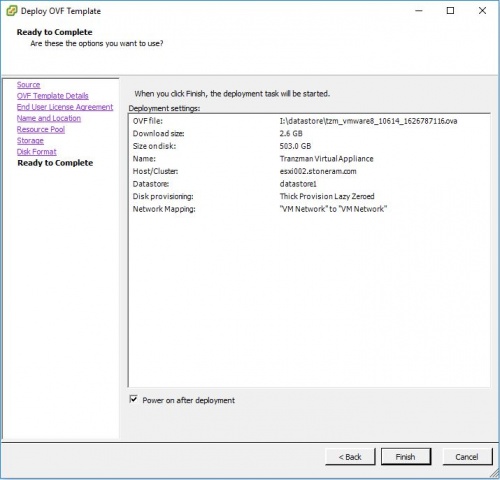Click the Download size label
This screenshot has height=480, width=500.
(159, 134)
